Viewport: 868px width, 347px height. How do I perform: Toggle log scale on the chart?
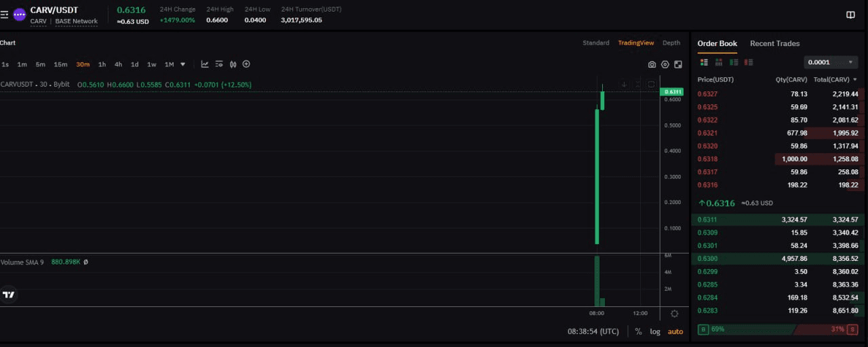(x=655, y=331)
